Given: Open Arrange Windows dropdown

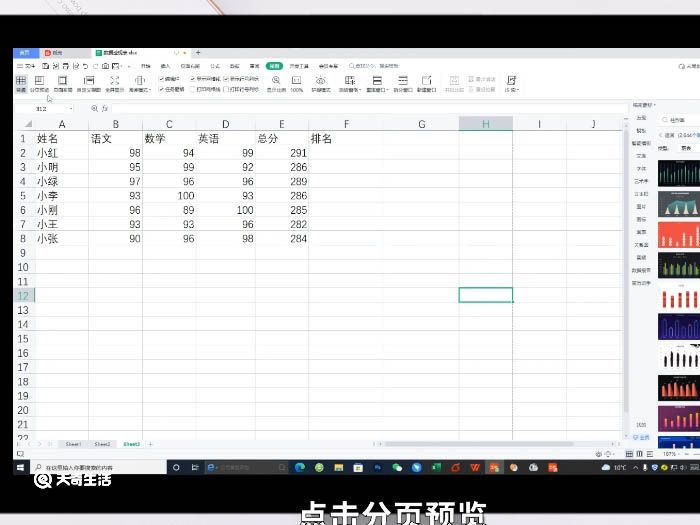Looking at the screenshot, I should coord(377,83).
